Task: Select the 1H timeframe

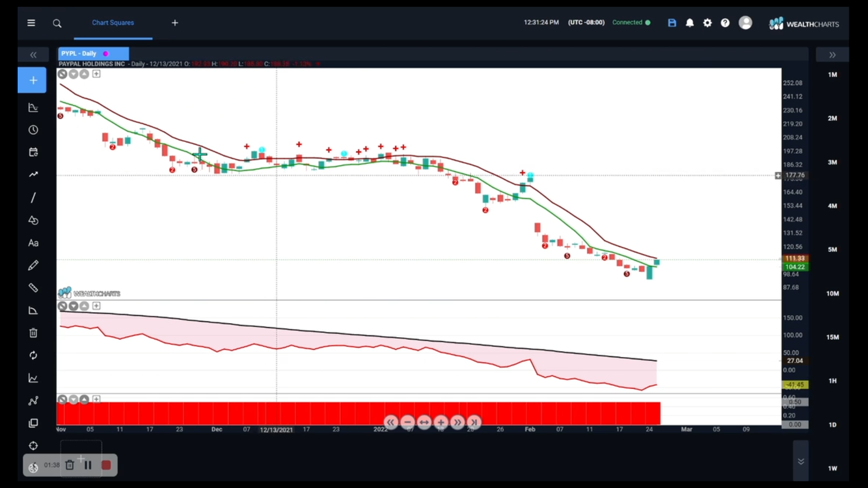Action: 832,381
